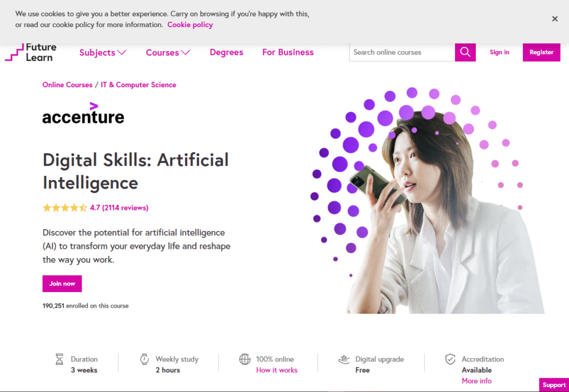
Task: Click the watch Weekly study icon
Action: click(x=144, y=359)
